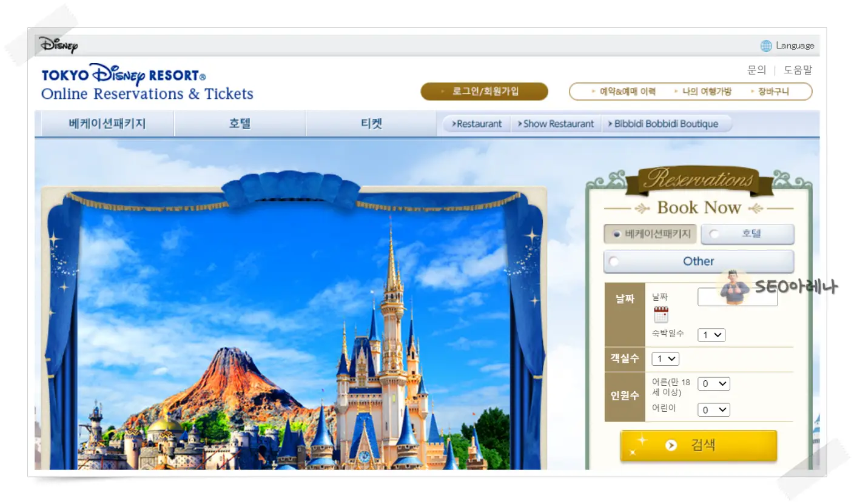Go to the Restaurant link

pyautogui.click(x=477, y=124)
